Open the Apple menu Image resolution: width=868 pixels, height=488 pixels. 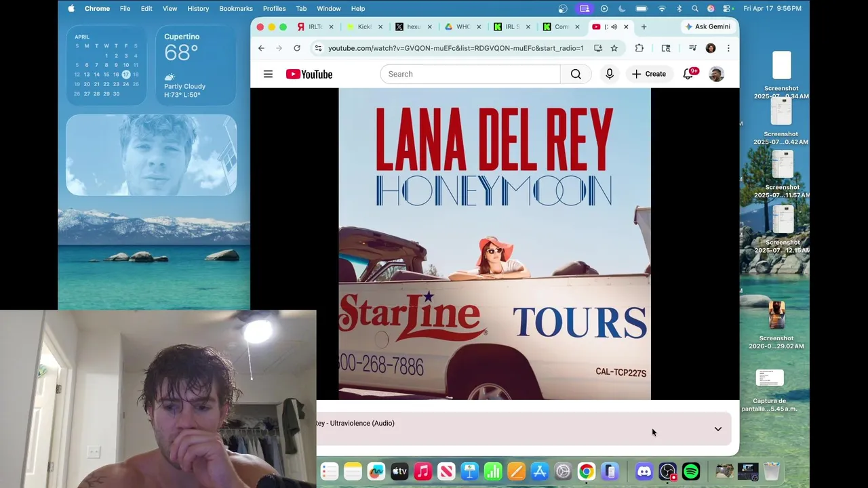point(71,8)
